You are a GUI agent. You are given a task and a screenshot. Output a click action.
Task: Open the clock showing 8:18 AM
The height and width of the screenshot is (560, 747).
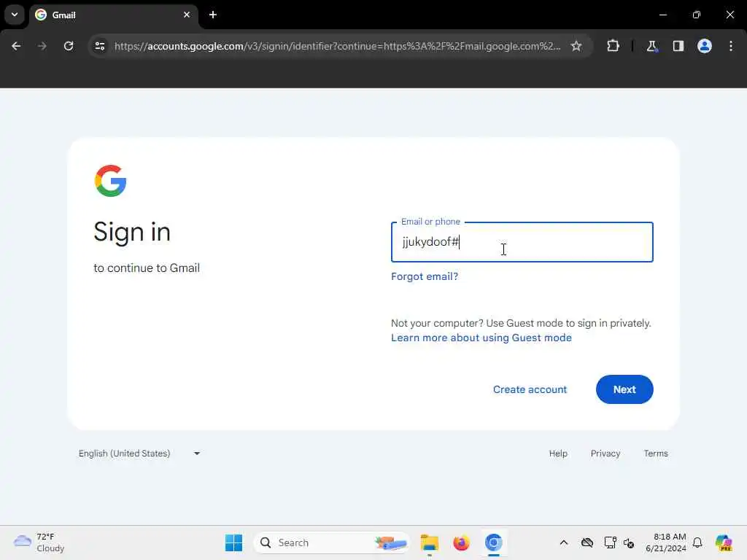point(665,542)
